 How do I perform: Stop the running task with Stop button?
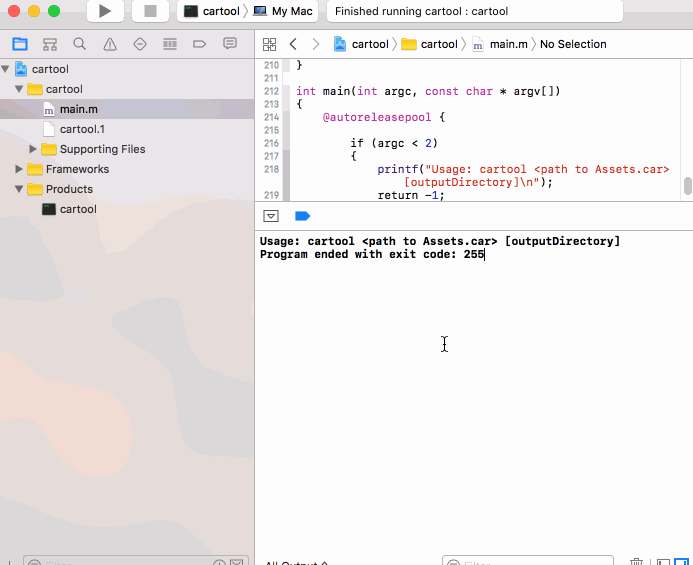coord(150,11)
